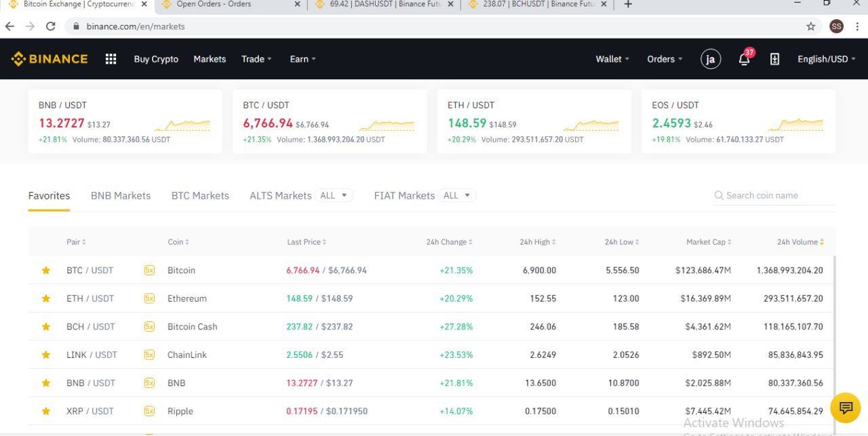Unfavorite ETH / USDT star
This screenshot has height=436, width=868.
46,298
